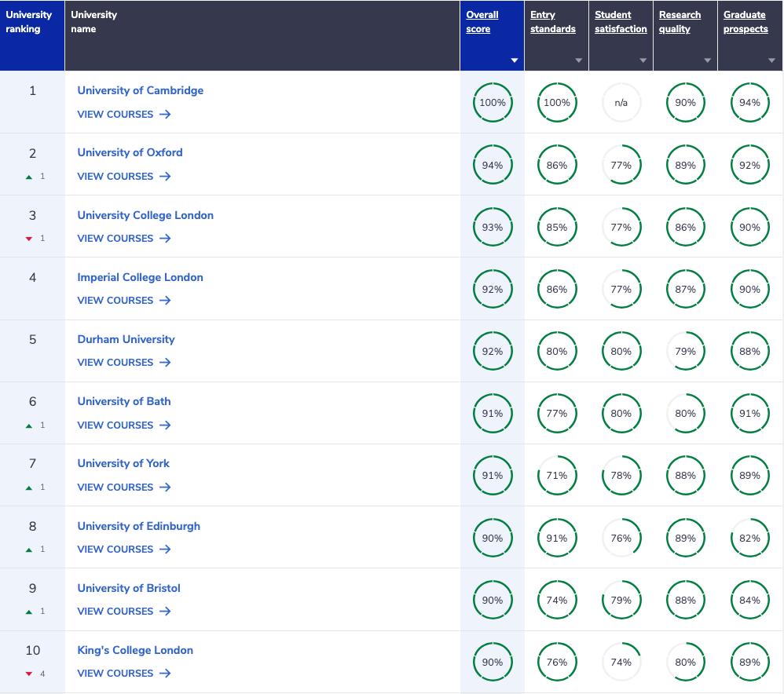Sort by Overall score dropdown arrow
784x694 pixels.
point(514,60)
